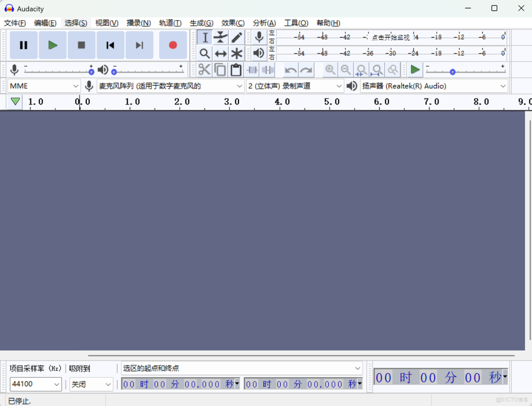
Task: Click the Zoom In magnifier icon
Action: coord(330,70)
